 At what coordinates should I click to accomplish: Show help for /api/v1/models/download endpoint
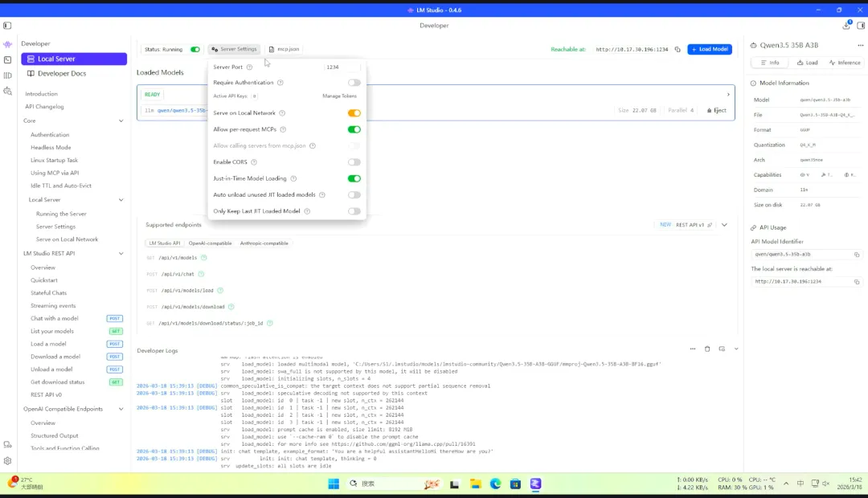pyautogui.click(x=231, y=307)
